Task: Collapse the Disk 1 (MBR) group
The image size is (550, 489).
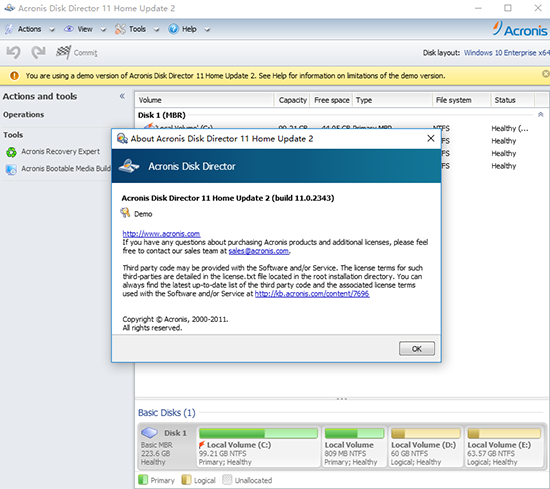Action: pos(541,115)
